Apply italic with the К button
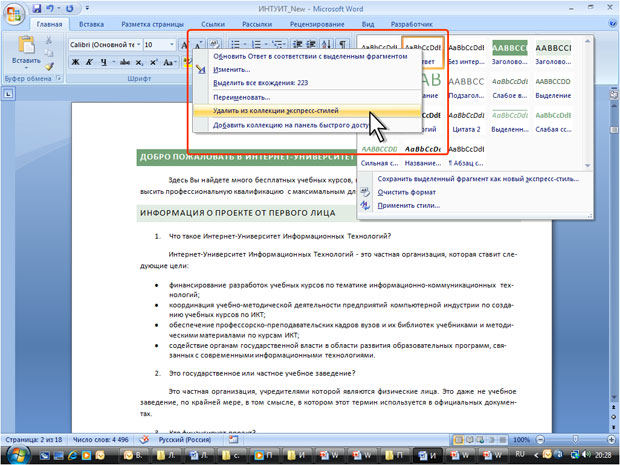Screen dimensions: 620x465 (90, 63)
